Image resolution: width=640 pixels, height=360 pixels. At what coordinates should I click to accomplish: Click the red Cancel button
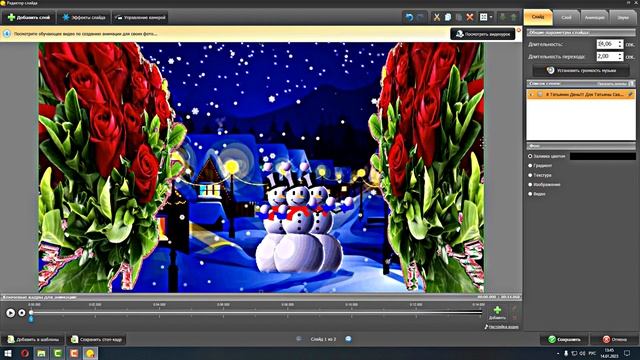point(614,340)
